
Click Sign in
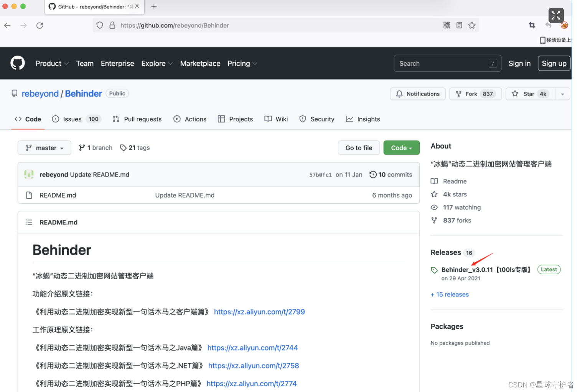tap(519, 63)
